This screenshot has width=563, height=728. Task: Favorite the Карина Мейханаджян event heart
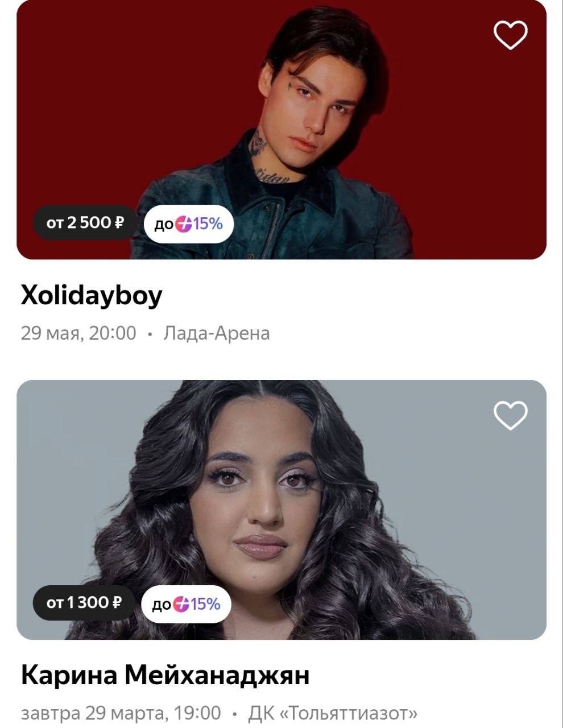510,415
